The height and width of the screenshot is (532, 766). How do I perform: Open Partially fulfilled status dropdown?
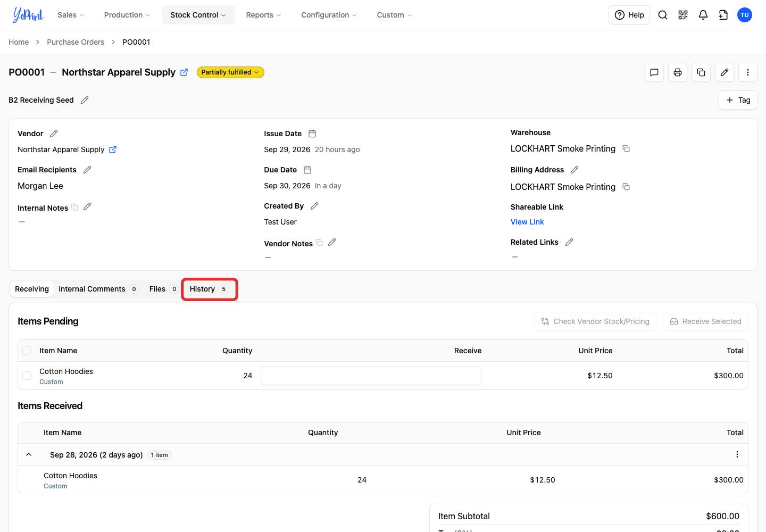point(230,72)
